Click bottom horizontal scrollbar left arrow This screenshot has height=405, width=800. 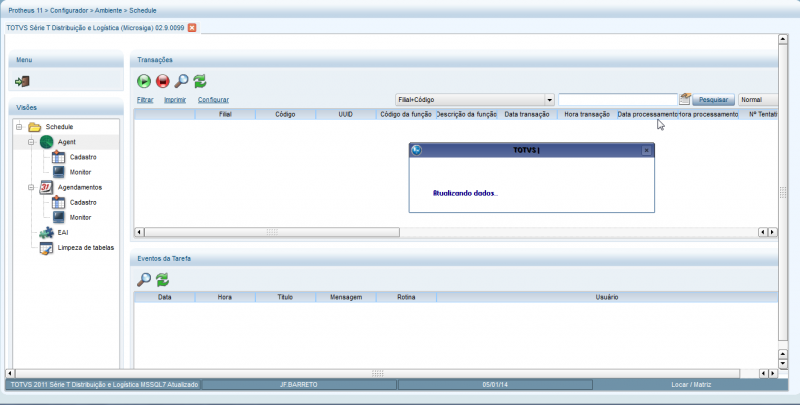point(10,373)
